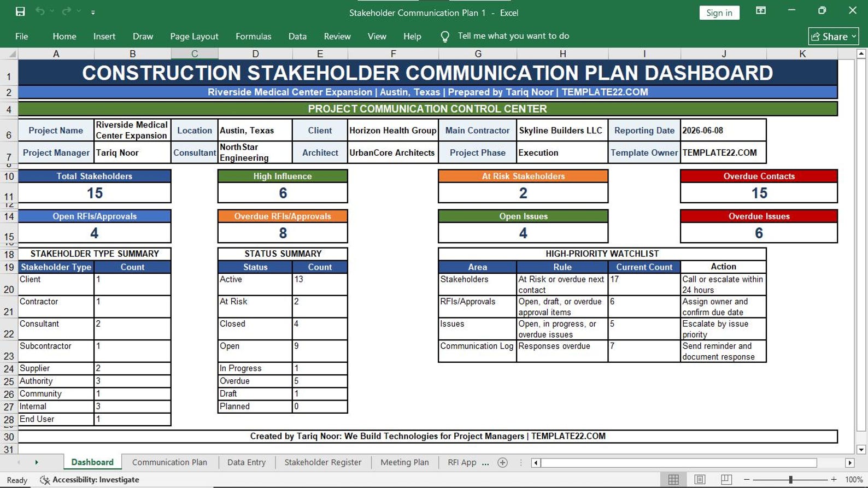The image size is (868, 488).
Task: Select the Skyline Builders LLC cell
Action: (x=562, y=131)
